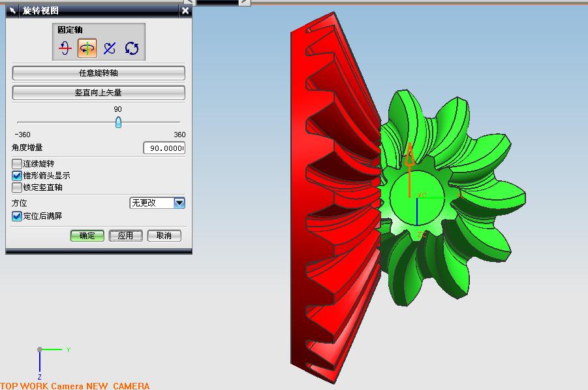Viewport: 588px width, 390px height.
Task: Click the 360 slider maximum label
Action: coord(179,135)
